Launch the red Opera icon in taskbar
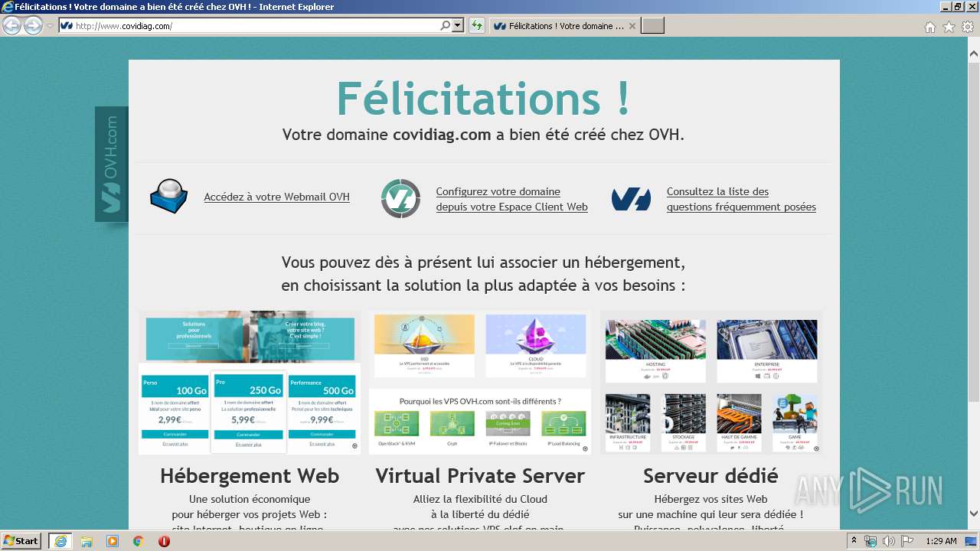 164,541
